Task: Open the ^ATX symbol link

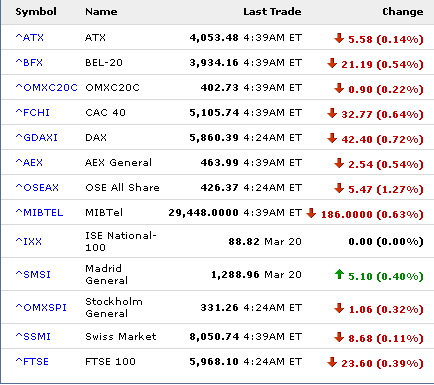Action: click(30, 38)
